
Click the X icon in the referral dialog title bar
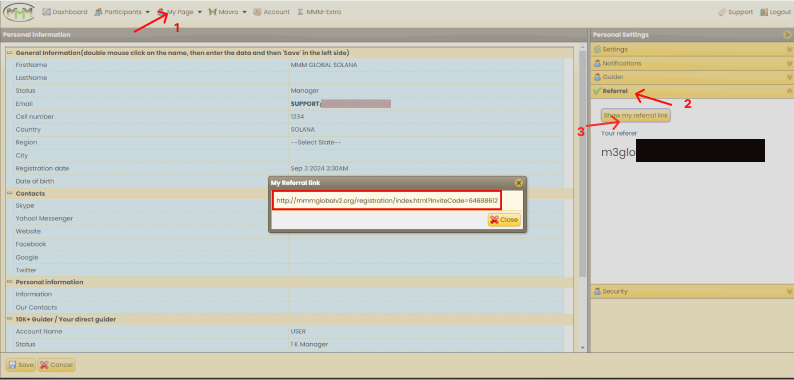click(519, 183)
